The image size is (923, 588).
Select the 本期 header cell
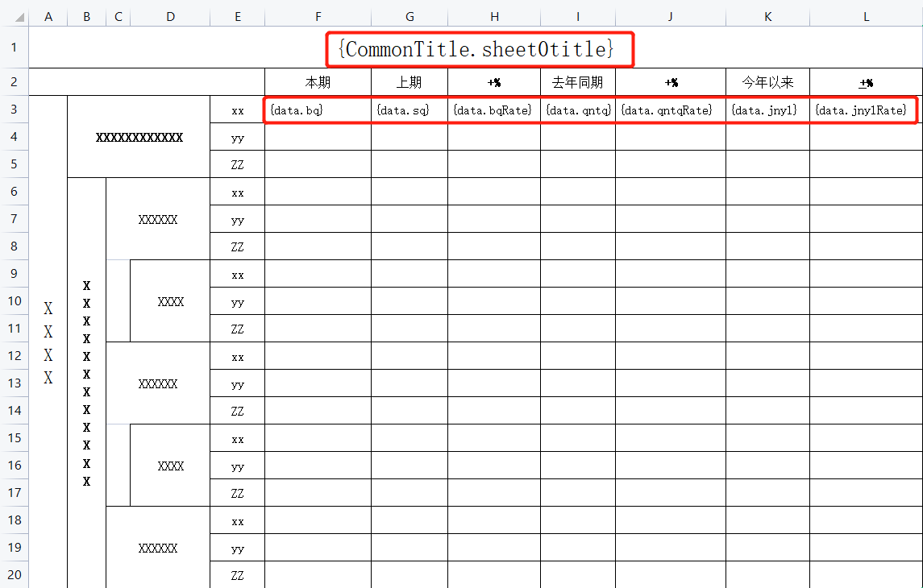click(x=318, y=81)
